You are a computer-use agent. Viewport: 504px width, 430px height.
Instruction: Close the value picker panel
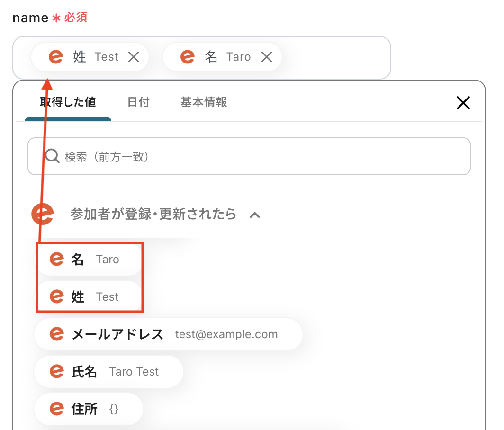click(x=462, y=103)
